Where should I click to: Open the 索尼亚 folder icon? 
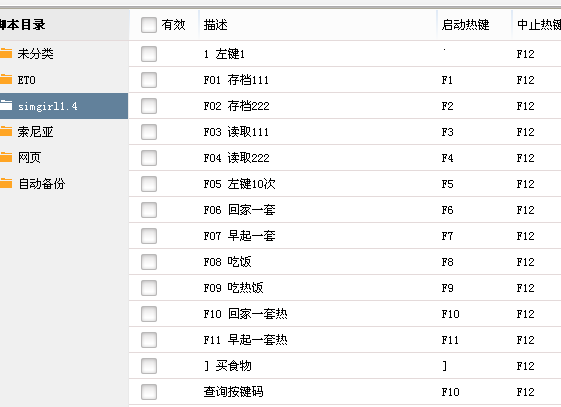click(x=5, y=132)
